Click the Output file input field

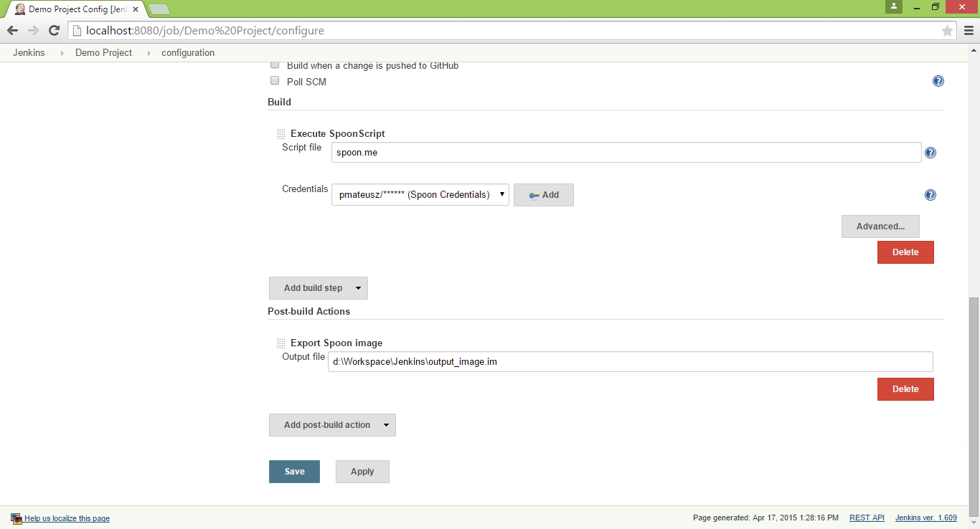click(x=631, y=362)
